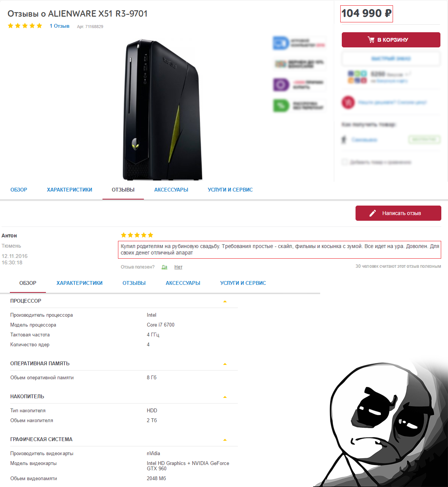Collapse the НАКОПИТЕЛЬ section arrow
Image resolution: width=448 pixels, height=487 pixels.
click(225, 397)
